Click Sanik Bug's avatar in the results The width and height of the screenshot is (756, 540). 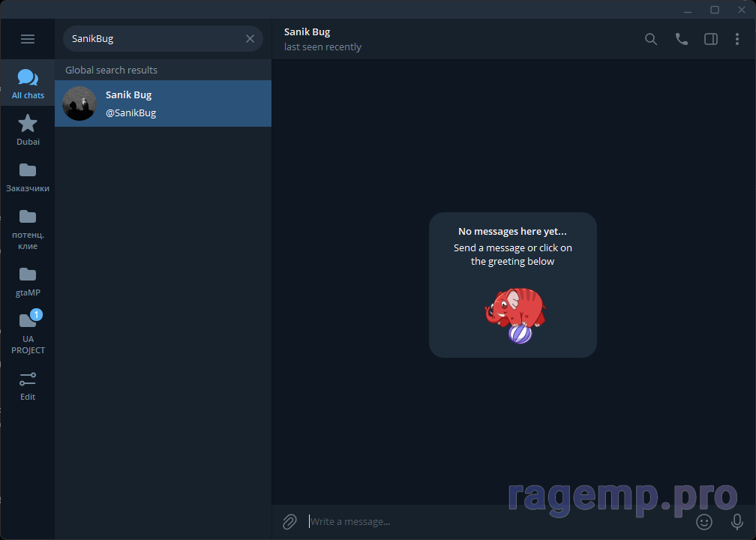click(79, 103)
